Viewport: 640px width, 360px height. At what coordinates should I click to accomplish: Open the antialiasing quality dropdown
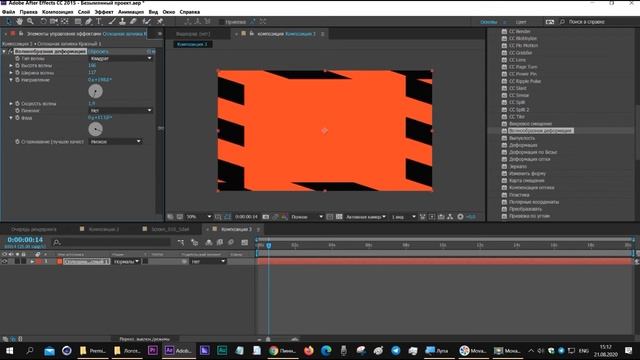click(x=116, y=141)
